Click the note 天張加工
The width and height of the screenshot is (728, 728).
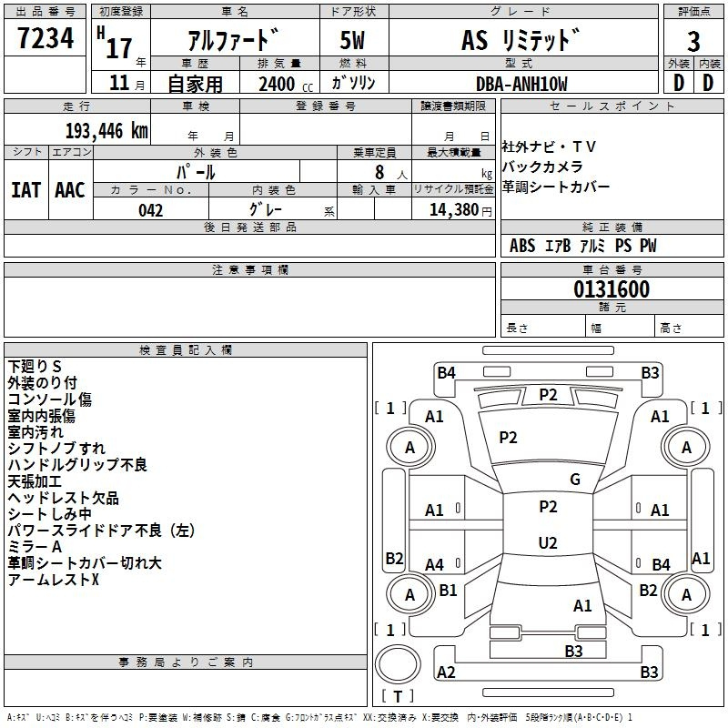tap(35, 481)
